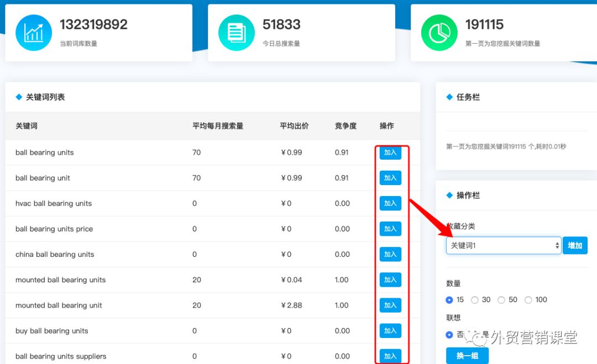597x364 pixels.
Task: Click the blue diamond icon beside 关键词列表
Action: [18, 97]
